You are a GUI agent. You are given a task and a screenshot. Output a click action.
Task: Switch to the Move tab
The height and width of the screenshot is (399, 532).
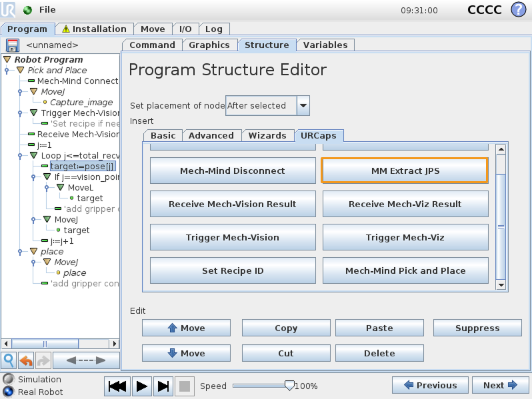(153, 29)
